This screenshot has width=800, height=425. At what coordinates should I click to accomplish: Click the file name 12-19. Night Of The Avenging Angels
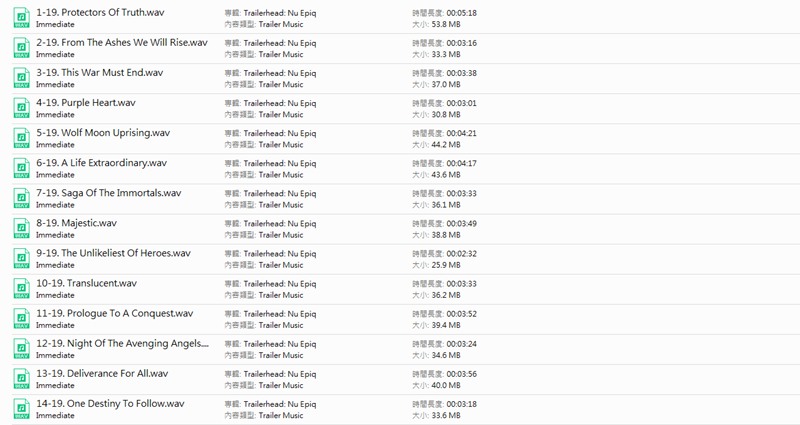tap(122, 343)
